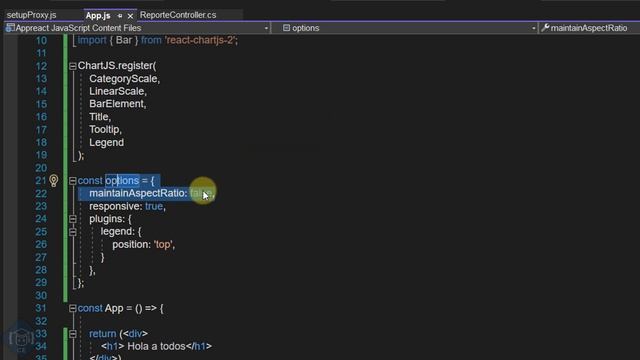Select the App.js tab
The image size is (640, 360).
98,16
